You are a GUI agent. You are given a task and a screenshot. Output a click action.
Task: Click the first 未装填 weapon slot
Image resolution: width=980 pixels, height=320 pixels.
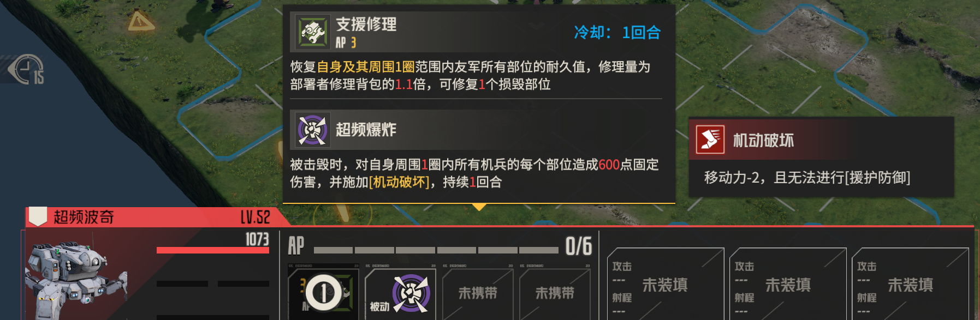[x=666, y=284]
